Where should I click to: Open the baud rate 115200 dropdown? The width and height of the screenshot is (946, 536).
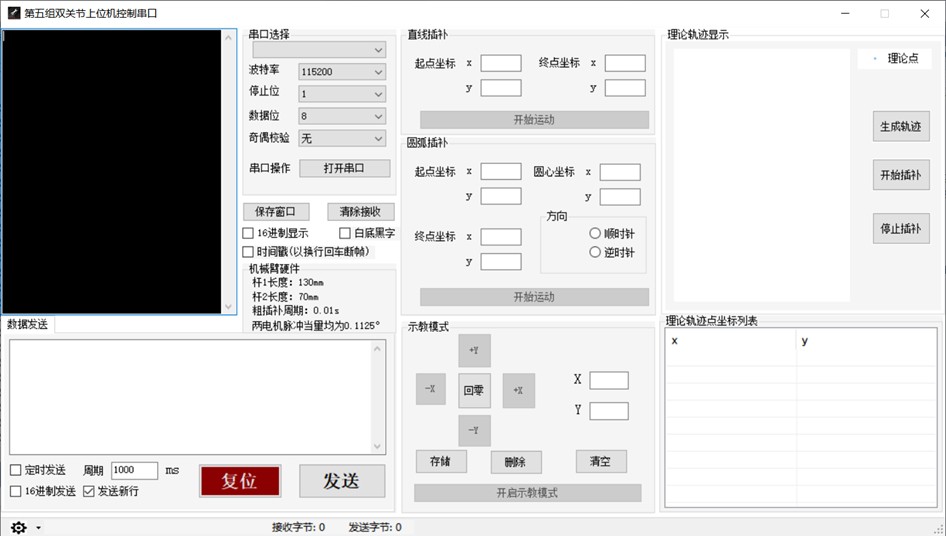click(342, 72)
